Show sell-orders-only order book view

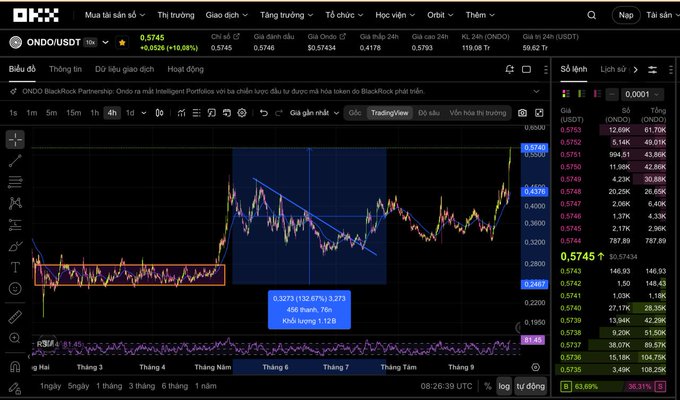point(597,94)
